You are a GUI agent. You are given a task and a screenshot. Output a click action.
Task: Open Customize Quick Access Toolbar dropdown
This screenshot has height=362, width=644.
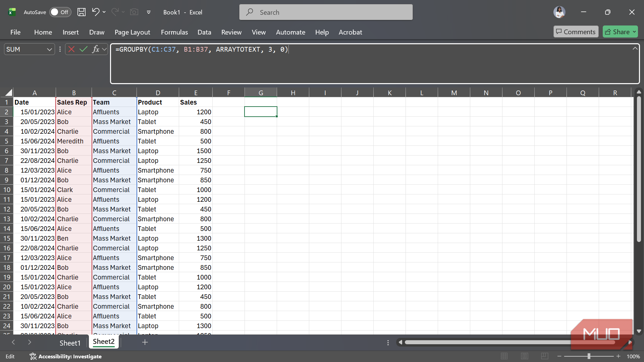coord(149,12)
